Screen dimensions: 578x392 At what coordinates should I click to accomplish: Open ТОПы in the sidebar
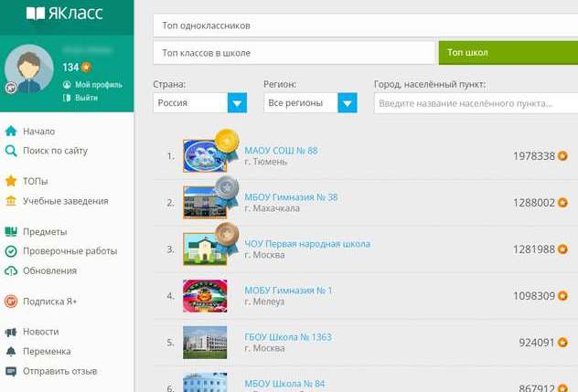(36, 181)
